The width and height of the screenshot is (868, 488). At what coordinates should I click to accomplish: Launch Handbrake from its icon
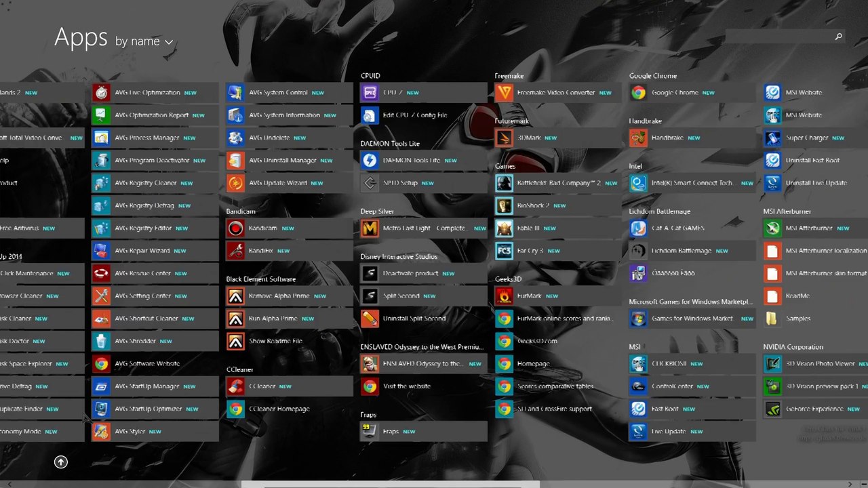coord(638,138)
